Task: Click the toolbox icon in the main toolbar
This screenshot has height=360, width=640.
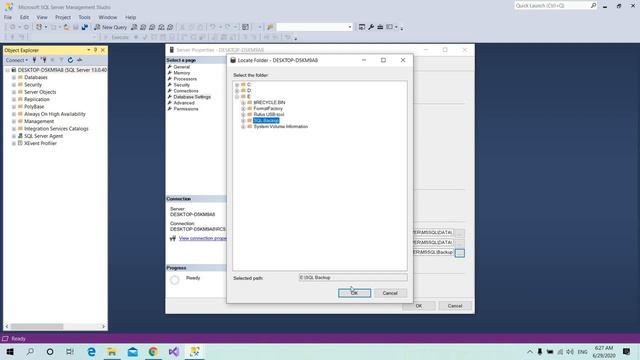Action: point(380,27)
